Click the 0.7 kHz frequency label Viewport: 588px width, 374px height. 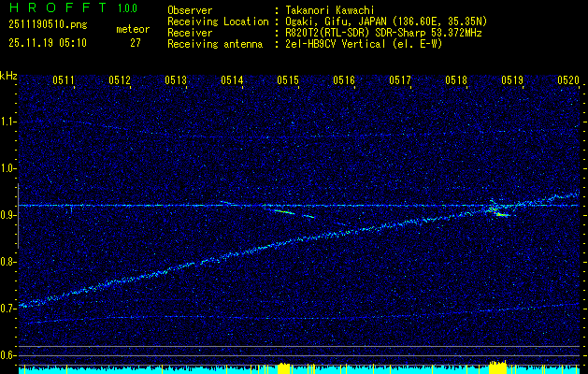click(8, 309)
